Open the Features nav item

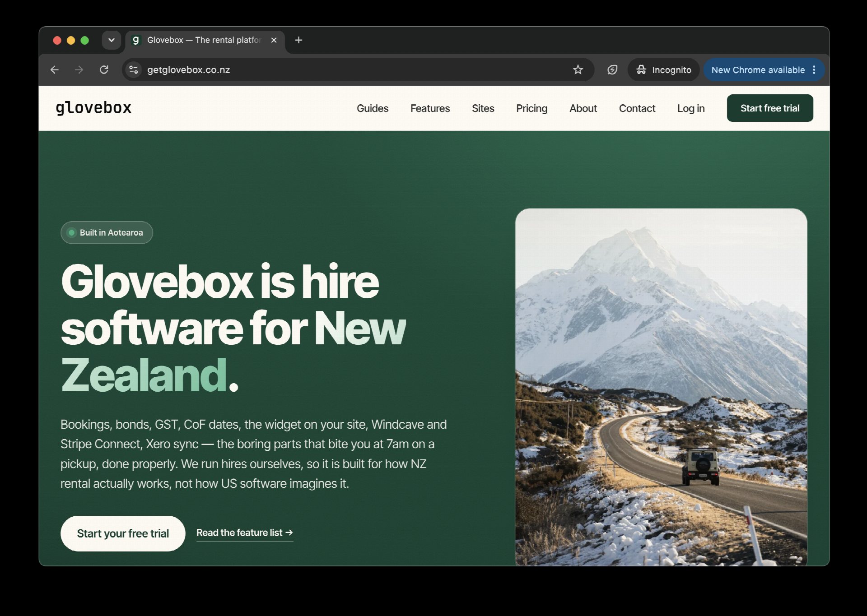[x=430, y=108]
